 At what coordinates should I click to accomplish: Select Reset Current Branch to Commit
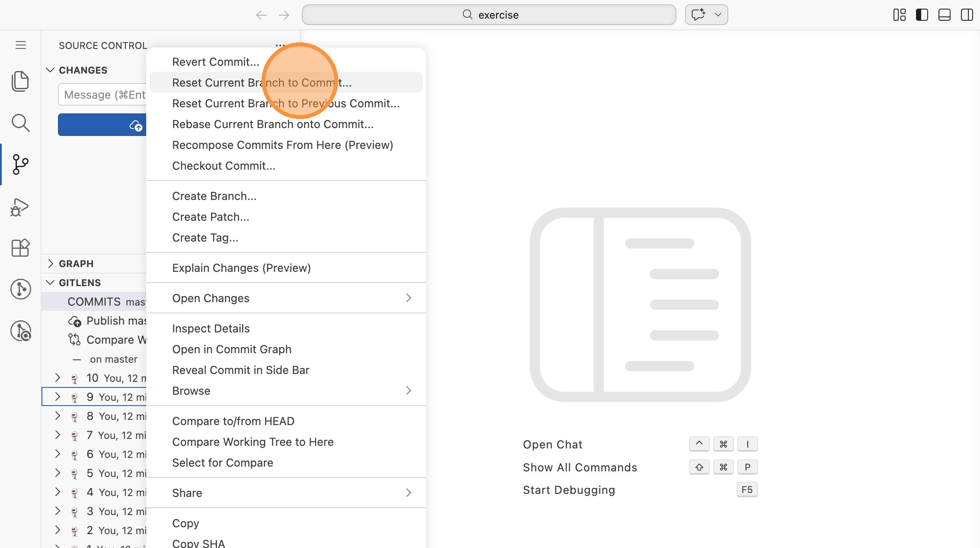pyautogui.click(x=262, y=83)
